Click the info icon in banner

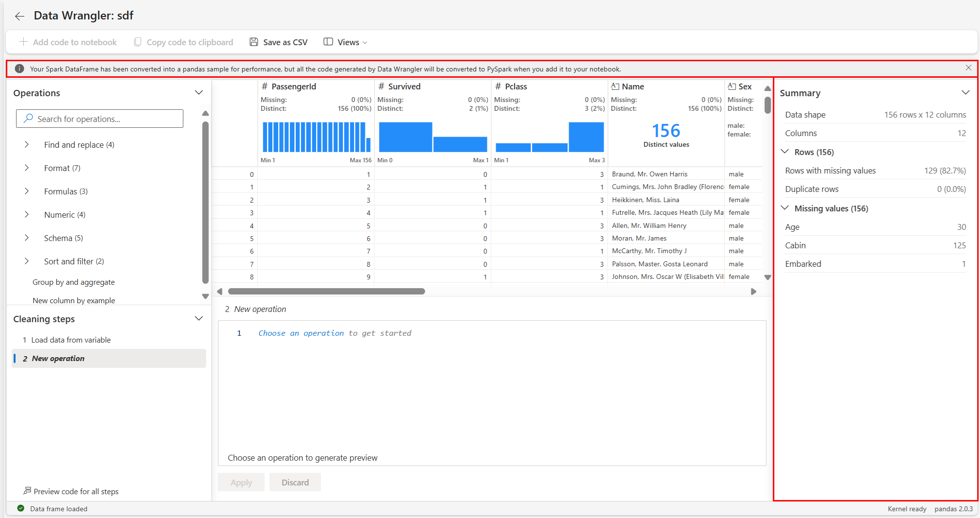click(x=19, y=69)
